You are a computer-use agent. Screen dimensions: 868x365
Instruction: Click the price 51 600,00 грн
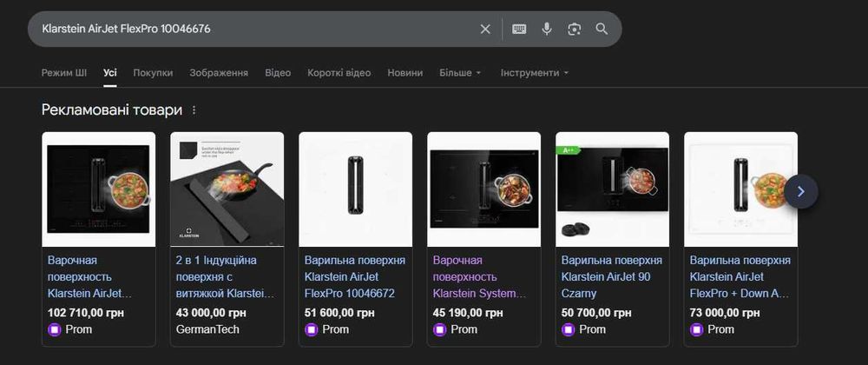tap(339, 313)
